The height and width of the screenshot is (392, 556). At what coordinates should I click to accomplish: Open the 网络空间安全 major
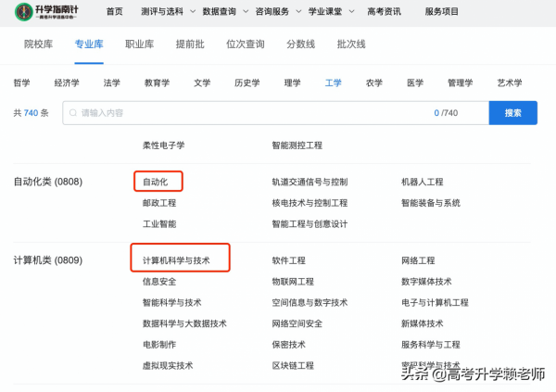click(297, 323)
